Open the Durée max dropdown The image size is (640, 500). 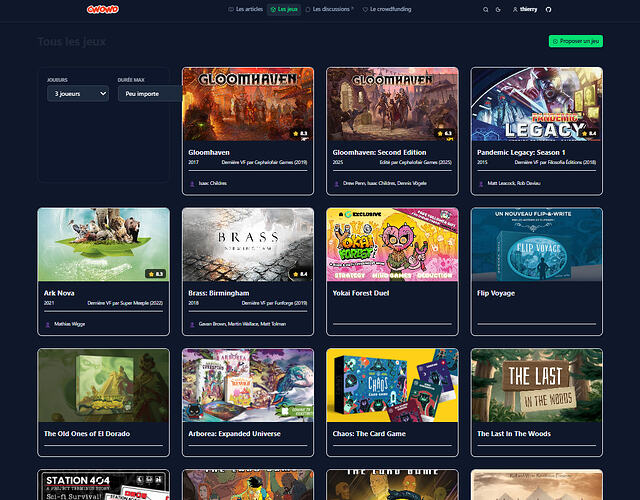[148, 93]
